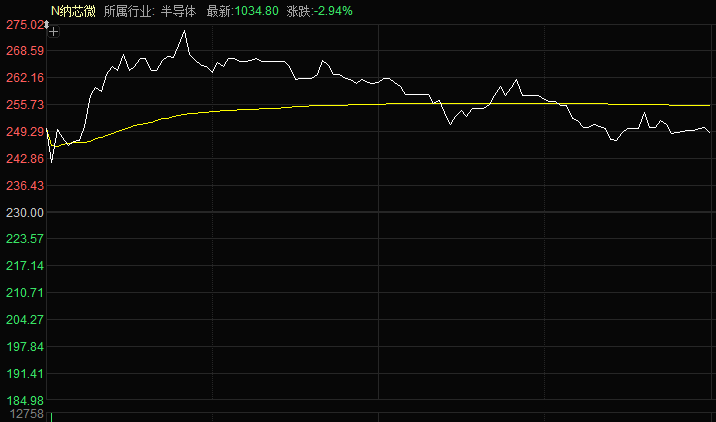Click the latest price value 1034.80
716x422 pixels.
(256, 10)
